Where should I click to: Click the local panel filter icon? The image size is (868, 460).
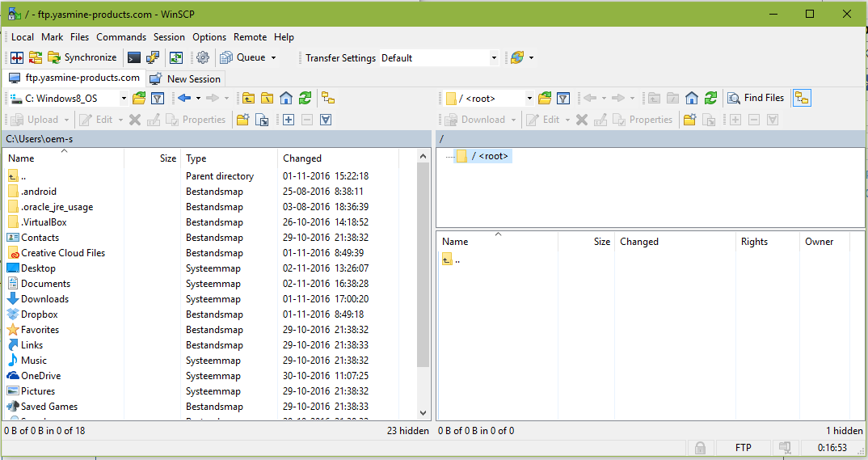tap(158, 99)
